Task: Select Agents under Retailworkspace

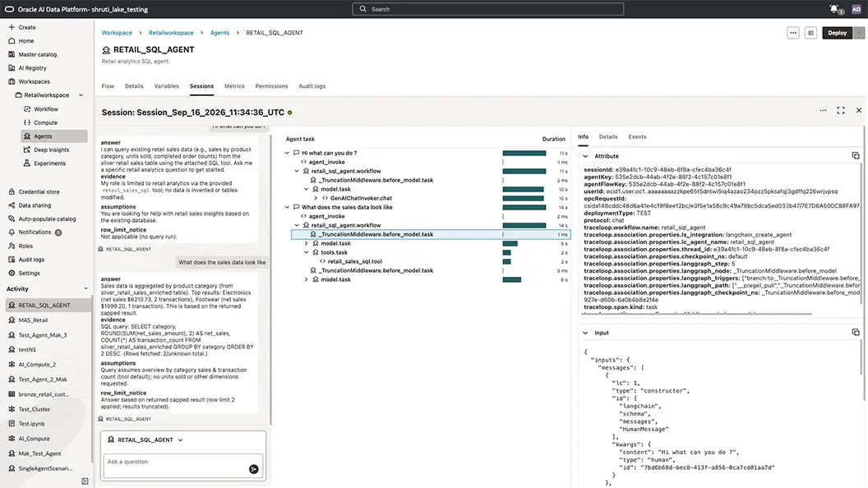Action: (x=54, y=136)
